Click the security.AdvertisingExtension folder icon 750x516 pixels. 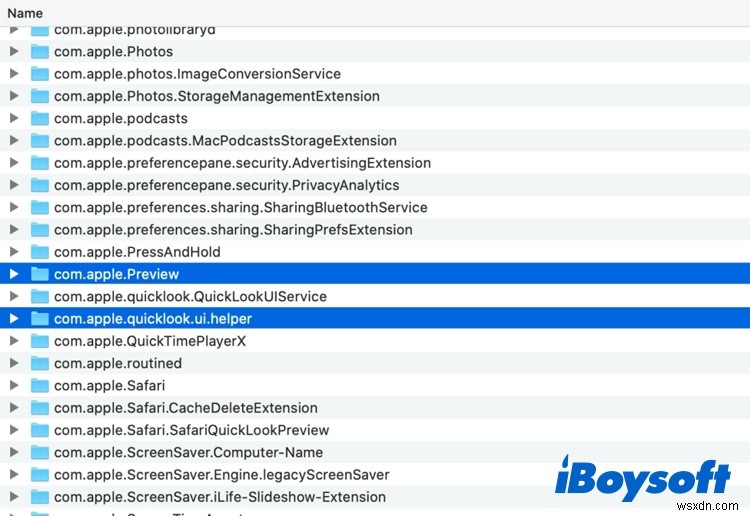click(x=40, y=163)
